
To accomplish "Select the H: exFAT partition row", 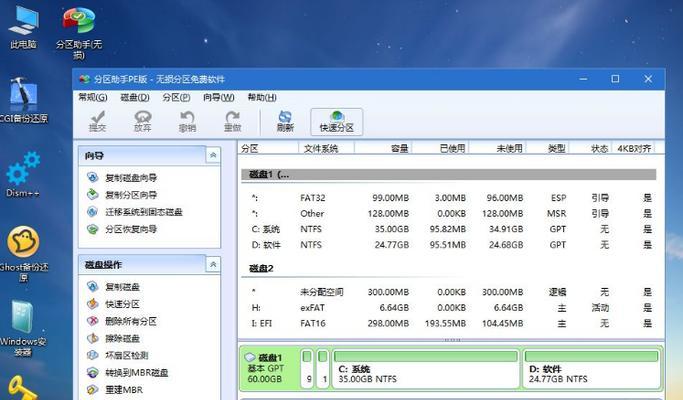I will (449, 308).
